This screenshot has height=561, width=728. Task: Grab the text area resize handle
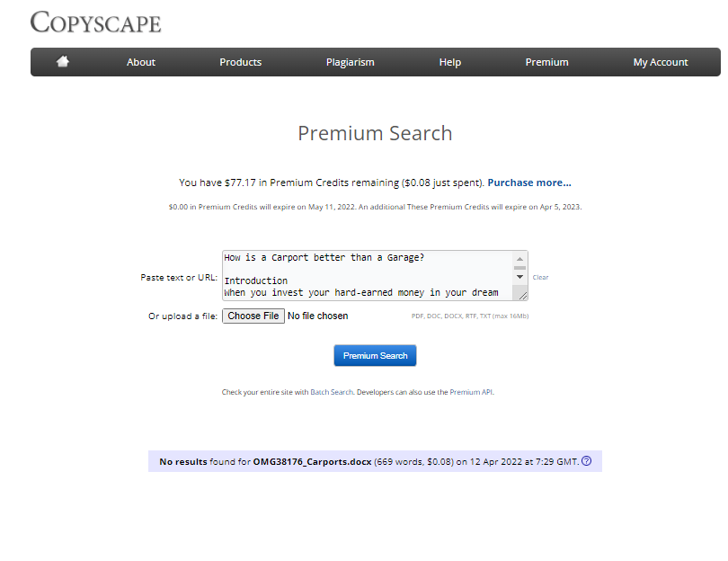523,296
